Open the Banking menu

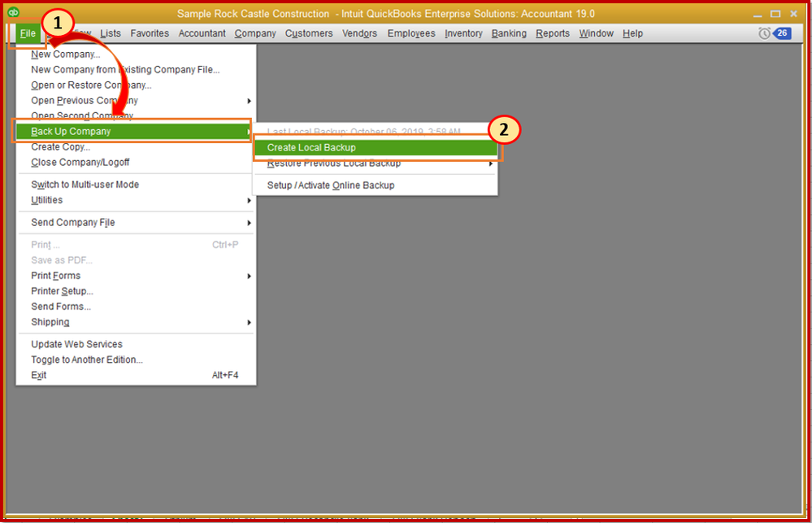click(509, 33)
